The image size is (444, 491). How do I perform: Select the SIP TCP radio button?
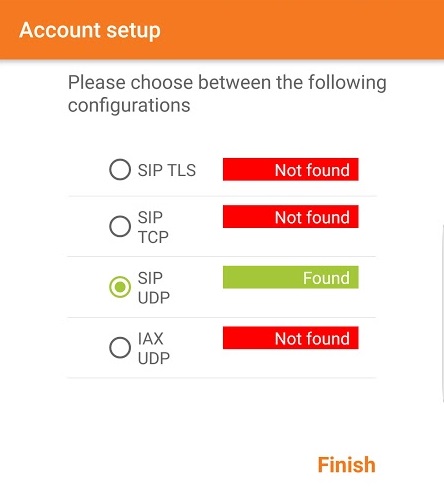120,226
